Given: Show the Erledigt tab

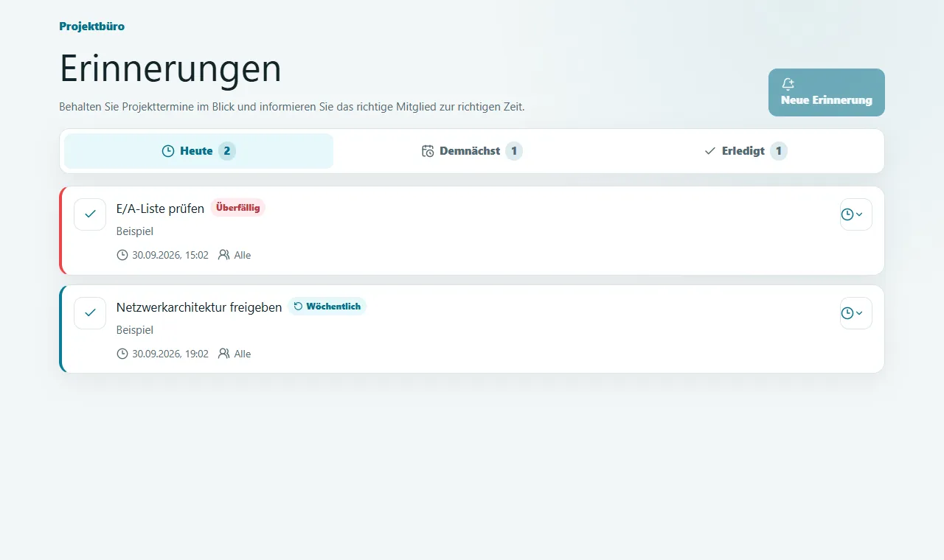Looking at the screenshot, I should (745, 151).
